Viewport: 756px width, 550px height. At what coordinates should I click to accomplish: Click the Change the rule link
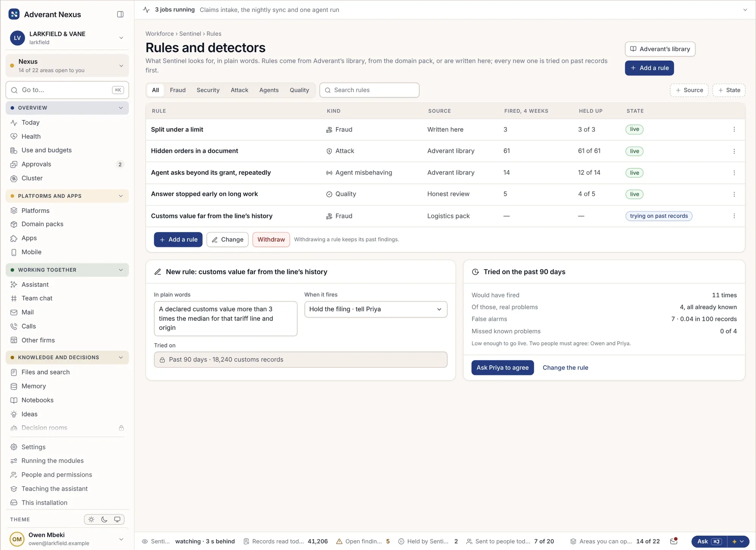click(x=565, y=368)
